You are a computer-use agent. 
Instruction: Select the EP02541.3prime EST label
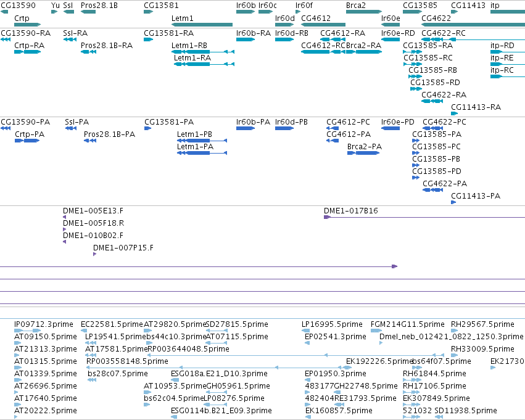[x=335, y=337]
